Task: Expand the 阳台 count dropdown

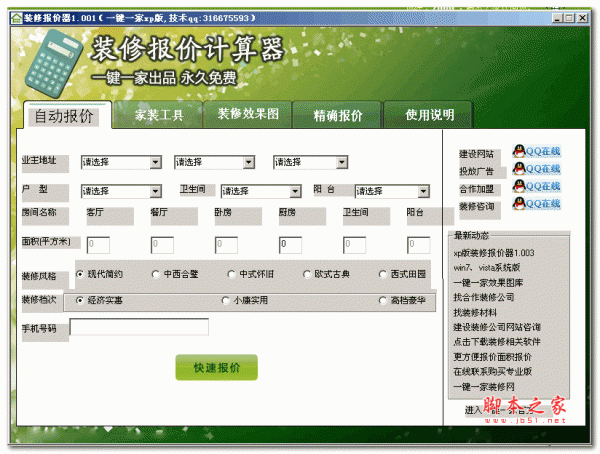Action: (392, 191)
